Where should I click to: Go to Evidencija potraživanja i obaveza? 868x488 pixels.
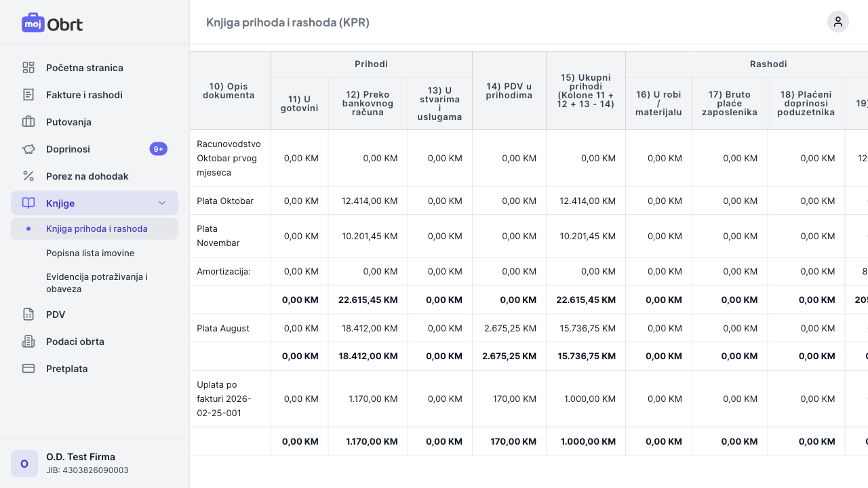point(96,283)
